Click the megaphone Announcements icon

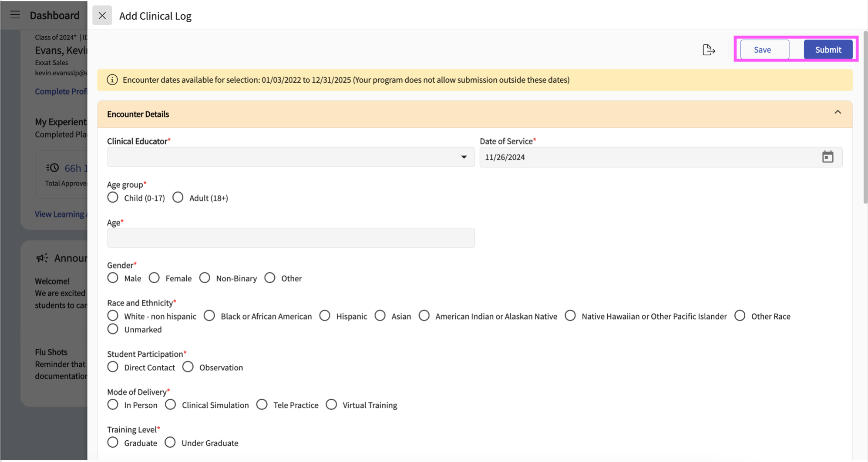coord(42,258)
